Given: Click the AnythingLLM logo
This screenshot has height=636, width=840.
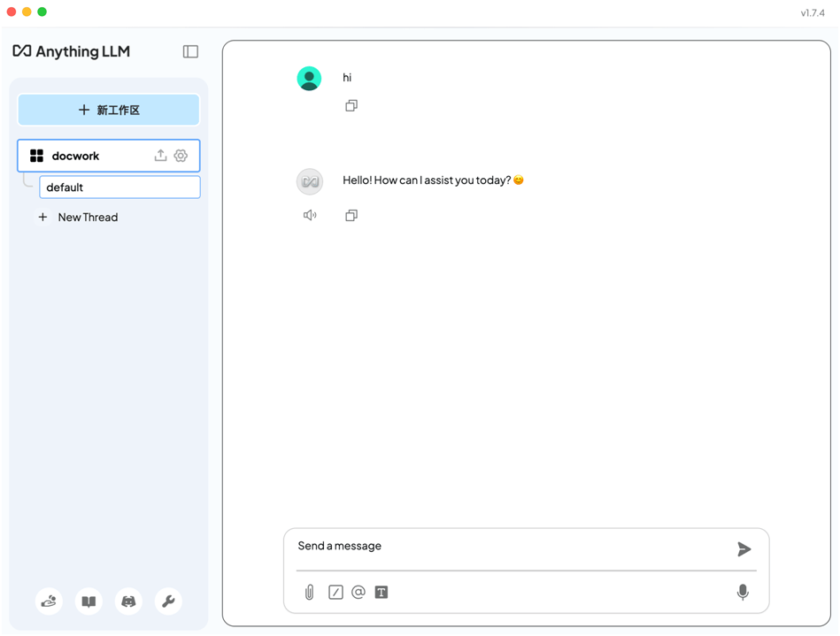Looking at the screenshot, I should [x=71, y=51].
